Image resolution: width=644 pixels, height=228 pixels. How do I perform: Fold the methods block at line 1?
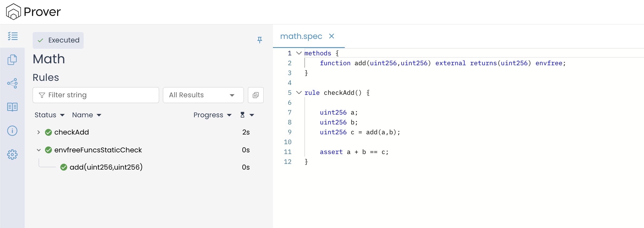click(x=299, y=53)
